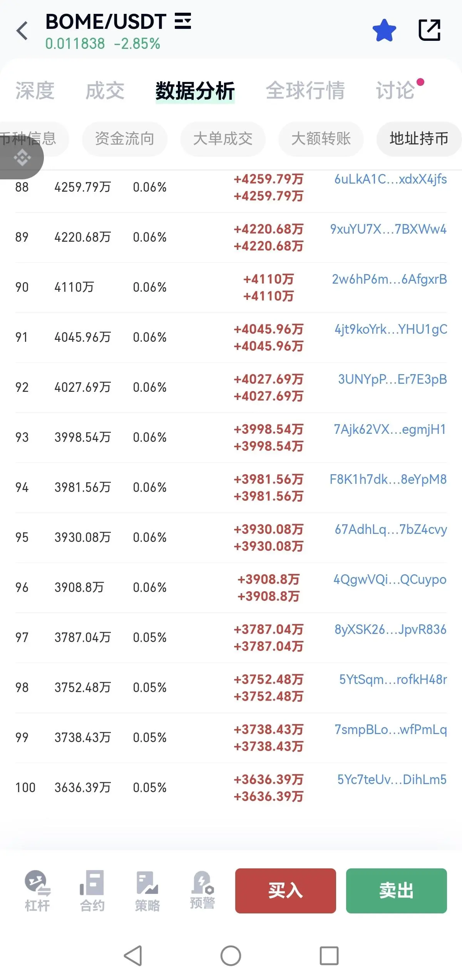
Task: Open the 合约 futures icon
Action: [x=92, y=891]
